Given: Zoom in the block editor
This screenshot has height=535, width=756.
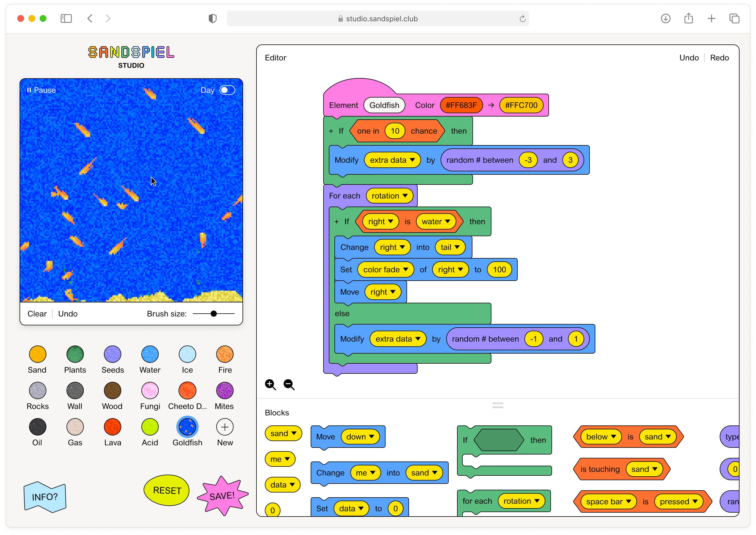Looking at the screenshot, I should point(271,385).
